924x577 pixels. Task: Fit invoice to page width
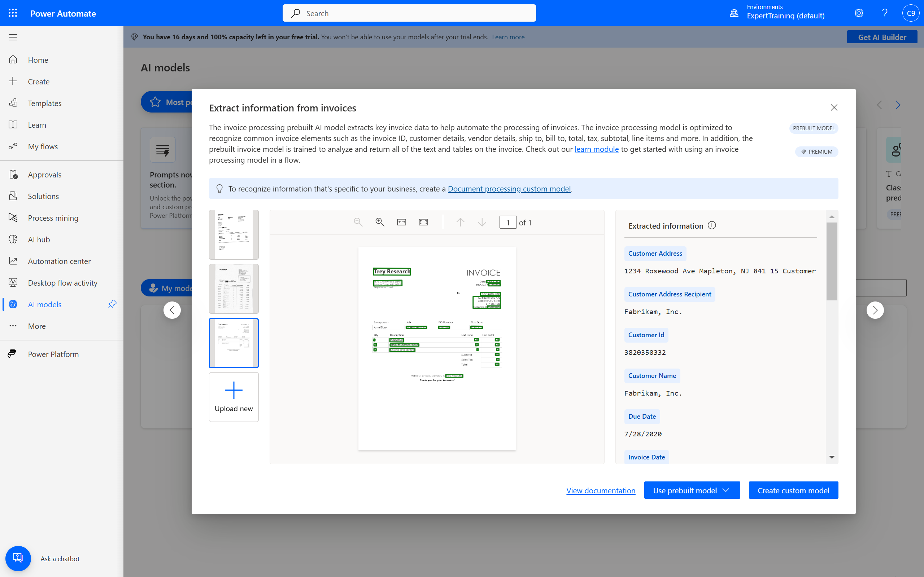[401, 222]
